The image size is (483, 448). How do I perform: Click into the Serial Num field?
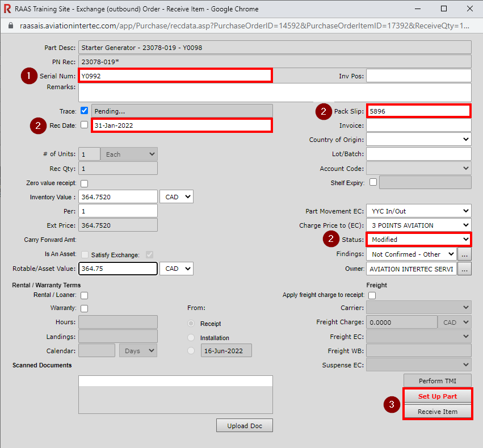pyautogui.click(x=175, y=76)
